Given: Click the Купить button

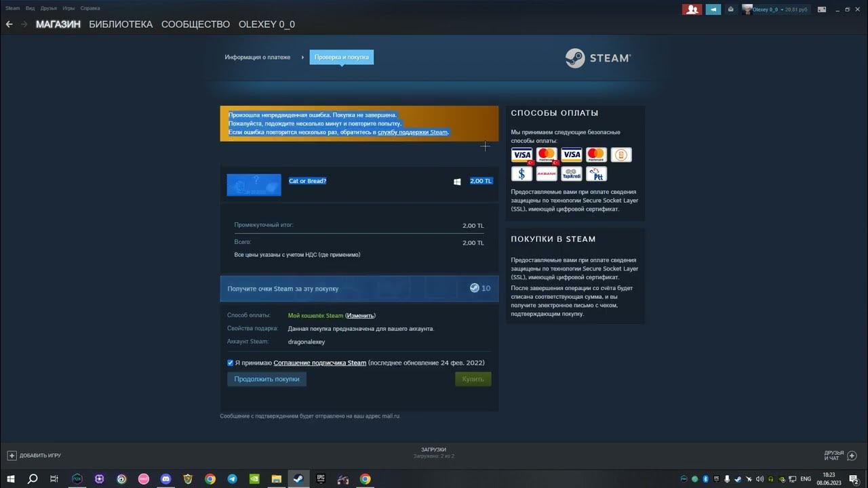Looking at the screenshot, I should (x=473, y=380).
